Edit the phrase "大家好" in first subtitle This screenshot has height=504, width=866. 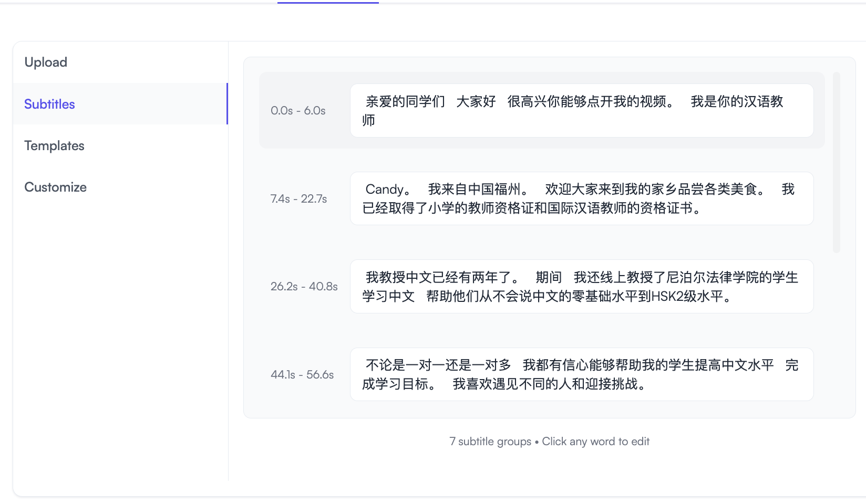pyautogui.click(x=476, y=101)
